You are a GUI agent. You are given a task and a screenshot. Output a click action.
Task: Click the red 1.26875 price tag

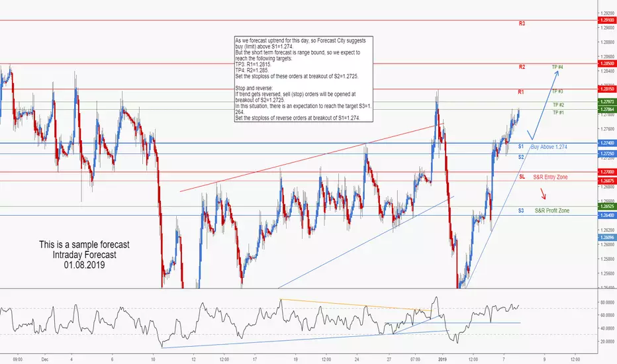click(607, 181)
